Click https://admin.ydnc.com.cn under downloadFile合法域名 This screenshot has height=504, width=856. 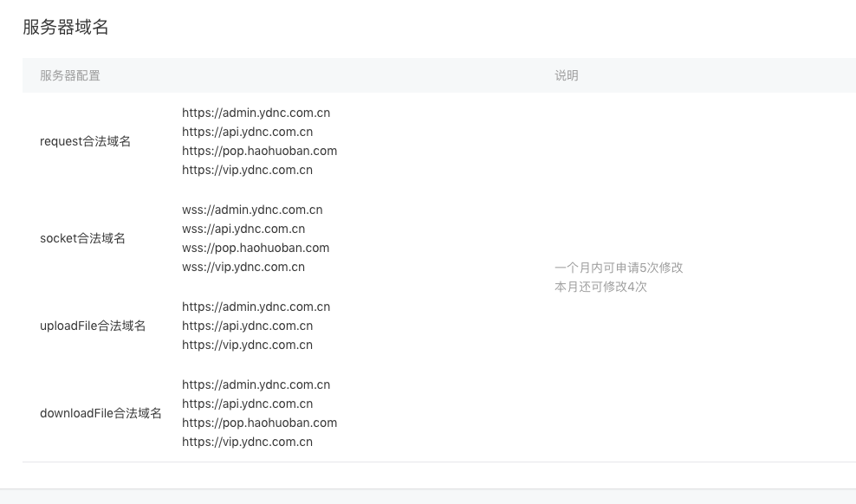click(256, 385)
